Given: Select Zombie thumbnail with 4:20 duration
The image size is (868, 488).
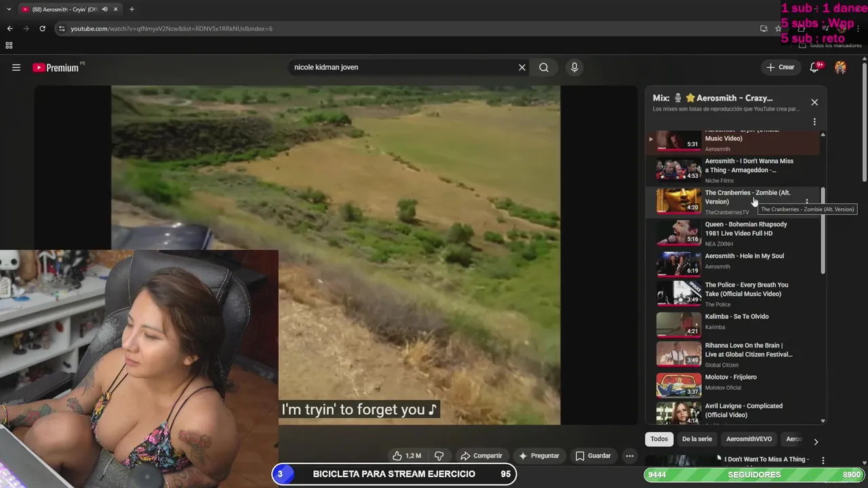Looking at the screenshot, I should pyautogui.click(x=678, y=201).
